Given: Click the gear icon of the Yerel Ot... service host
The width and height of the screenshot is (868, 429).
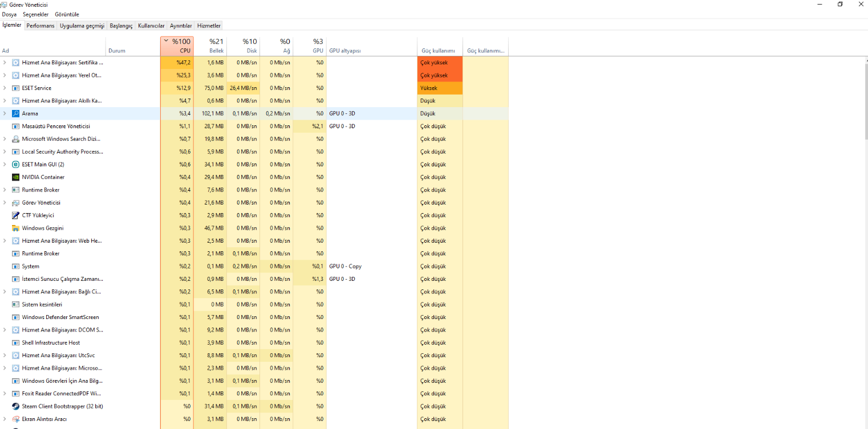Looking at the screenshot, I should coord(15,75).
